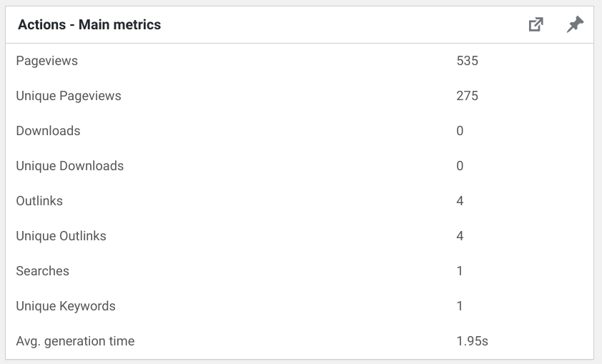
Task: Click the Searches value 1
Action: tap(460, 271)
